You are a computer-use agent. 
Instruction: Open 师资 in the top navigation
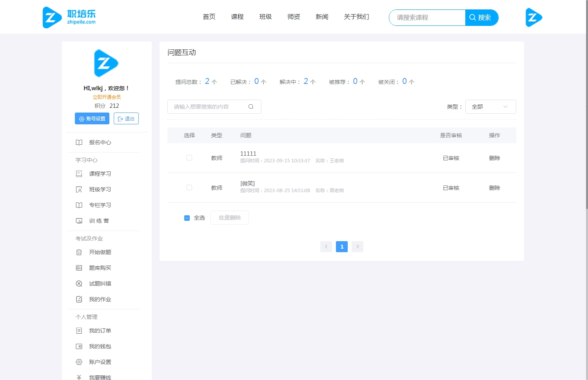[x=294, y=17]
